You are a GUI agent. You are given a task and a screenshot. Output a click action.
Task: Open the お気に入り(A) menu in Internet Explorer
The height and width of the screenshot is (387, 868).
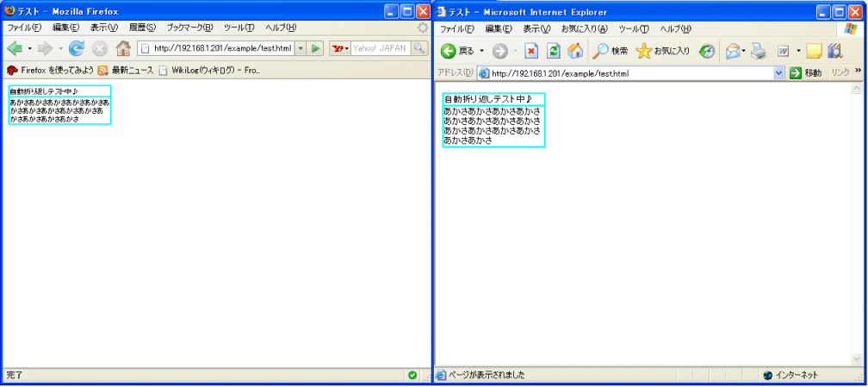584,28
